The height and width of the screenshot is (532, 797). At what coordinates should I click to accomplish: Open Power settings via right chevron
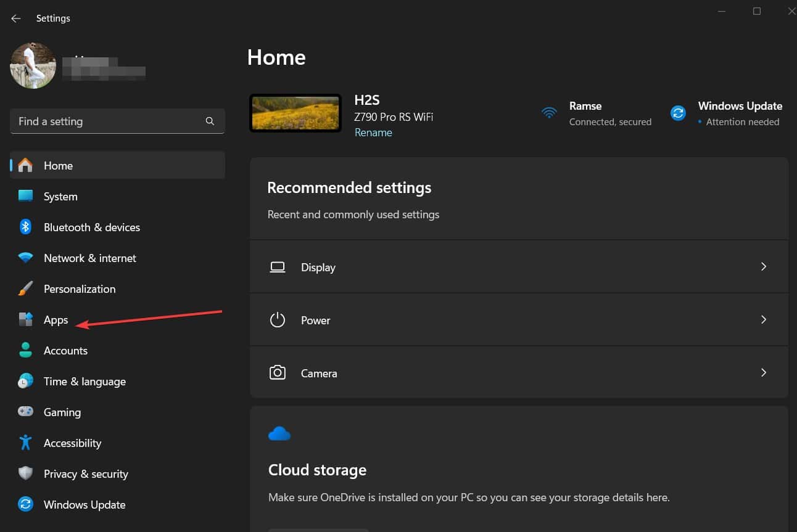tap(764, 320)
